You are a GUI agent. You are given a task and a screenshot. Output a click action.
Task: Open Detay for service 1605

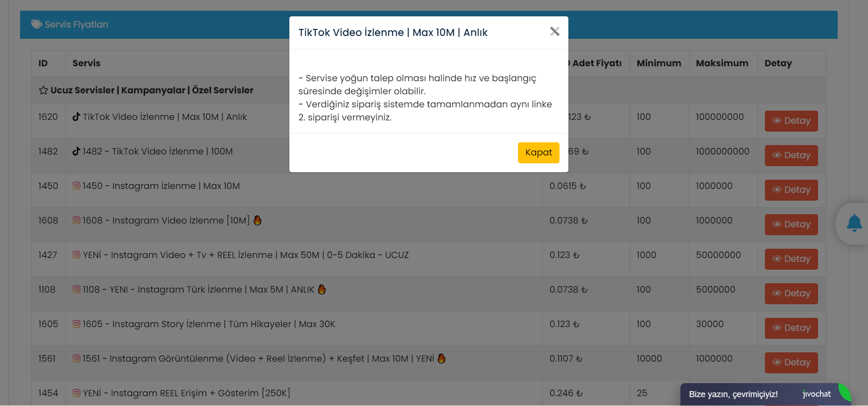click(791, 328)
